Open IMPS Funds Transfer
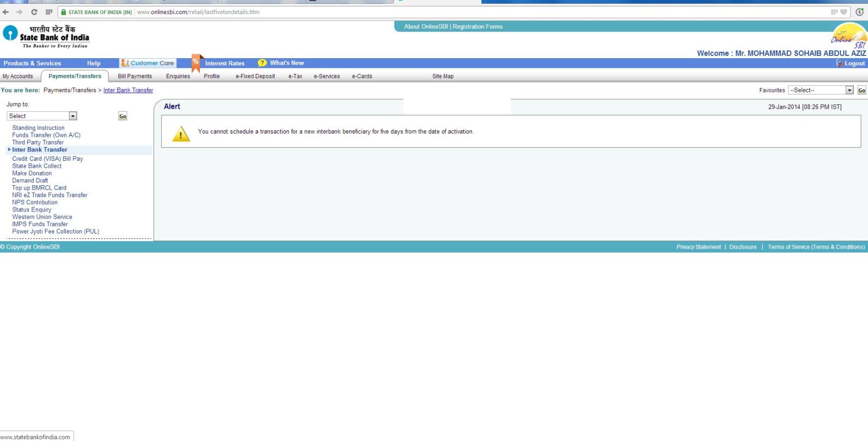The height and width of the screenshot is (441, 868). [x=40, y=224]
